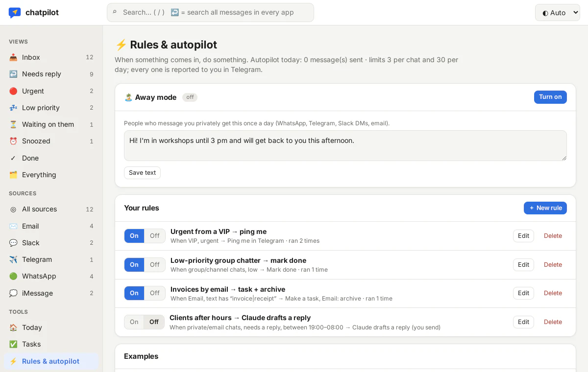
Task: Select Off for Clients after hours rule
Action: pyautogui.click(x=154, y=322)
